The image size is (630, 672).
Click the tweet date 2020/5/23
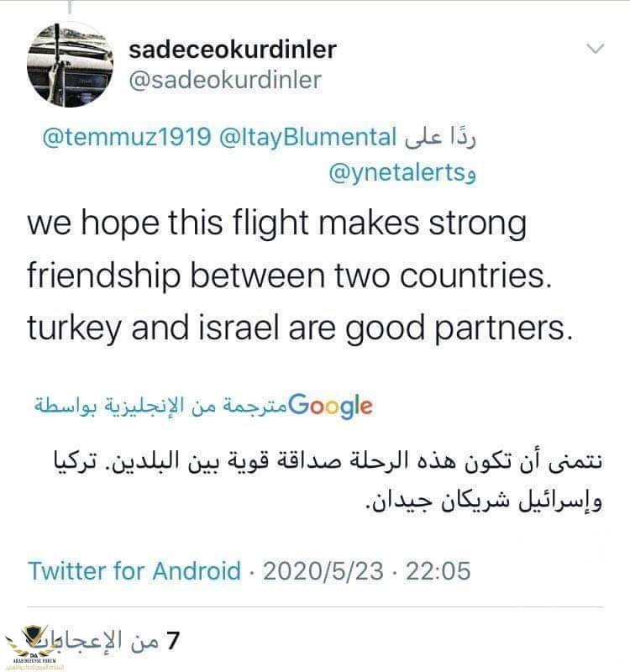click(x=323, y=571)
